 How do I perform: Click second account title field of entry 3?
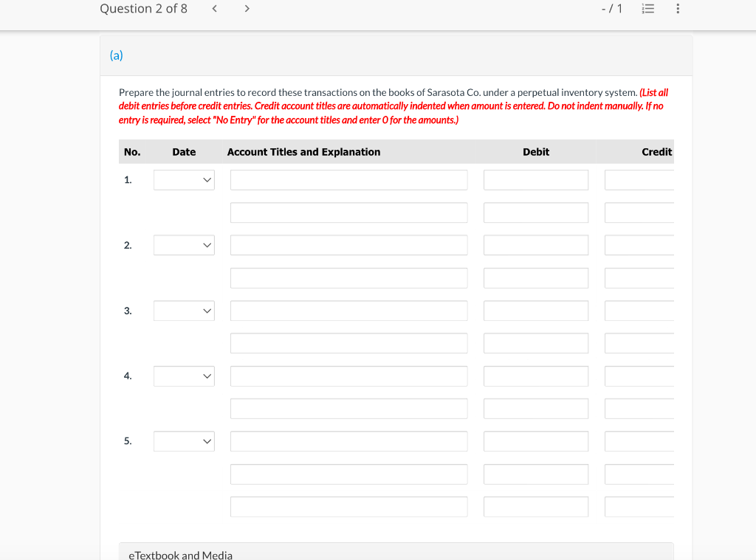click(x=349, y=343)
